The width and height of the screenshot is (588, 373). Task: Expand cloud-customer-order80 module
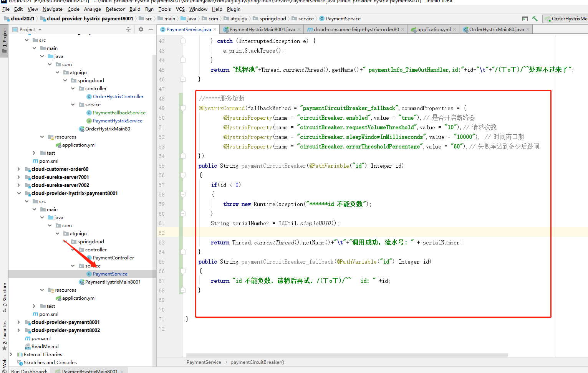click(x=18, y=169)
